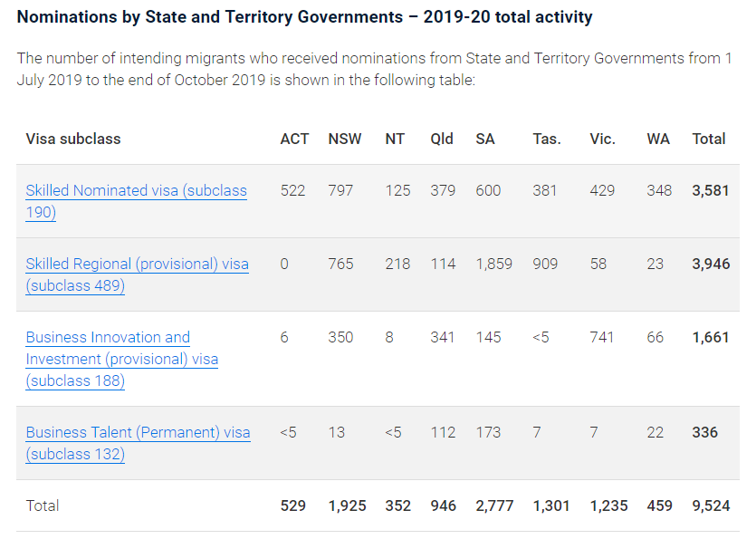This screenshot has height=539, width=756.
Task: Open the Business Talent (Permanent) visa link
Action: (x=138, y=433)
